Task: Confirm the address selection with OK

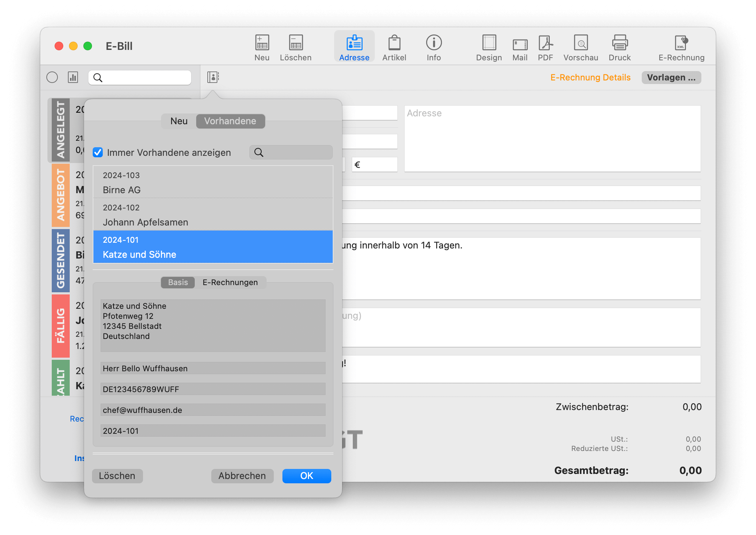Action: click(306, 476)
